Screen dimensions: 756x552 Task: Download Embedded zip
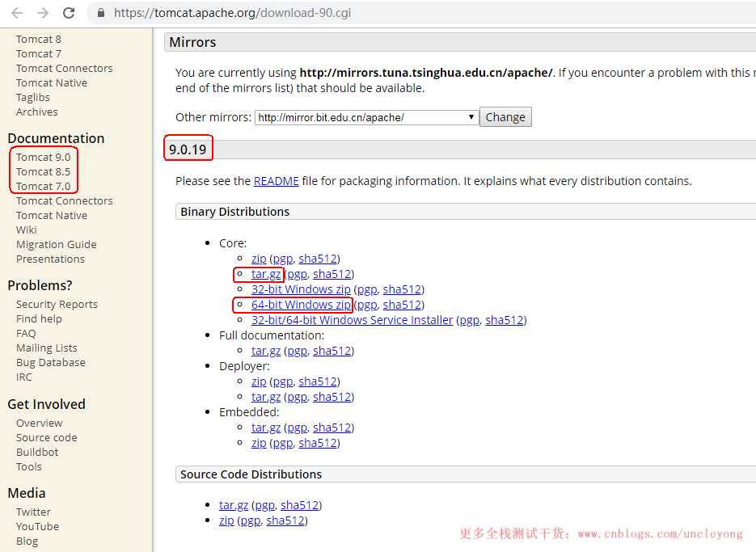coord(259,443)
